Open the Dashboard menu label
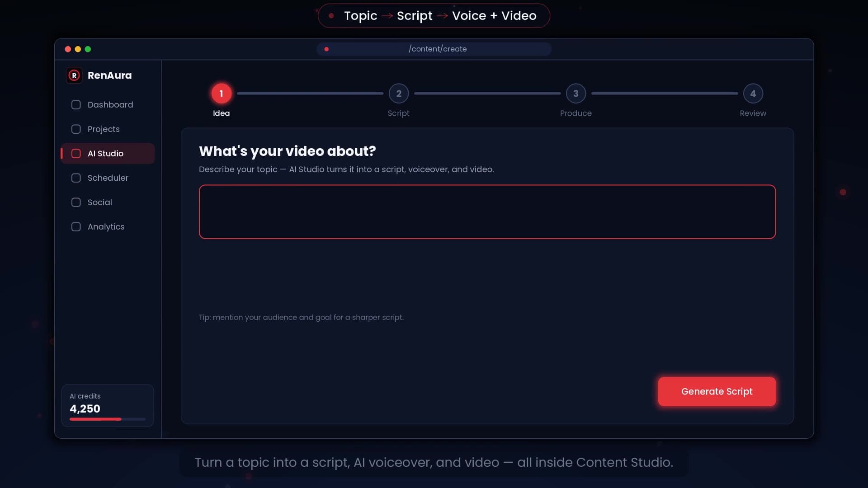The width and height of the screenshot is (868, 488). (x=110, y=105)
